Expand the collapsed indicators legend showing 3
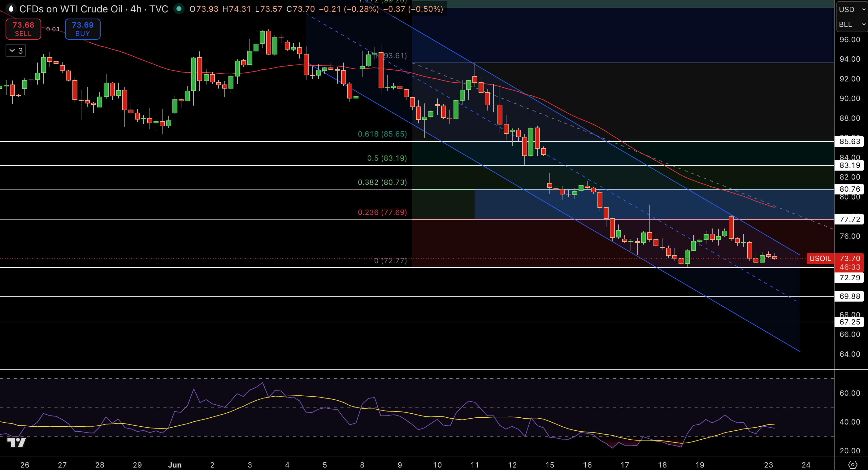This screenshot has height=470, width=868. point(16,50)
